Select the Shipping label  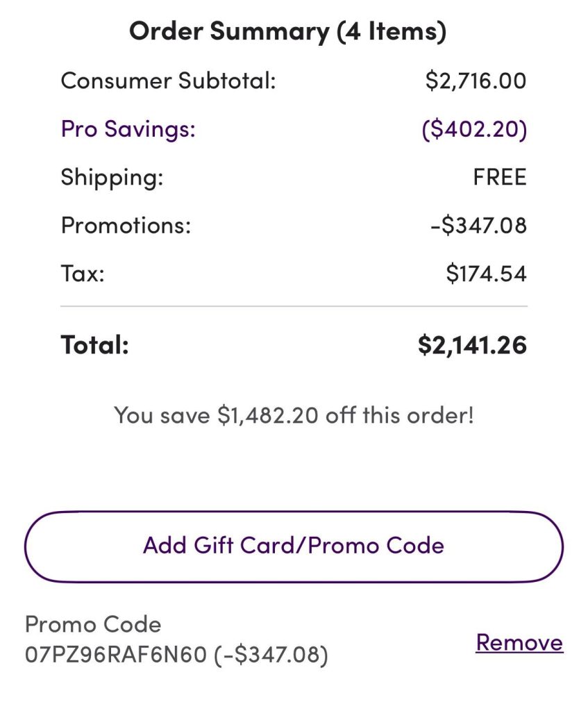(x=112, y=177)
